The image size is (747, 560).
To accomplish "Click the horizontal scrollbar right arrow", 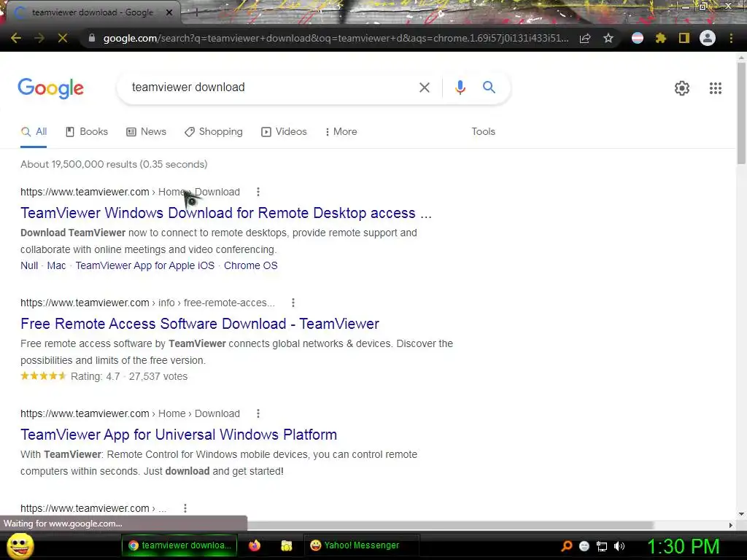I will coord(730,525).
